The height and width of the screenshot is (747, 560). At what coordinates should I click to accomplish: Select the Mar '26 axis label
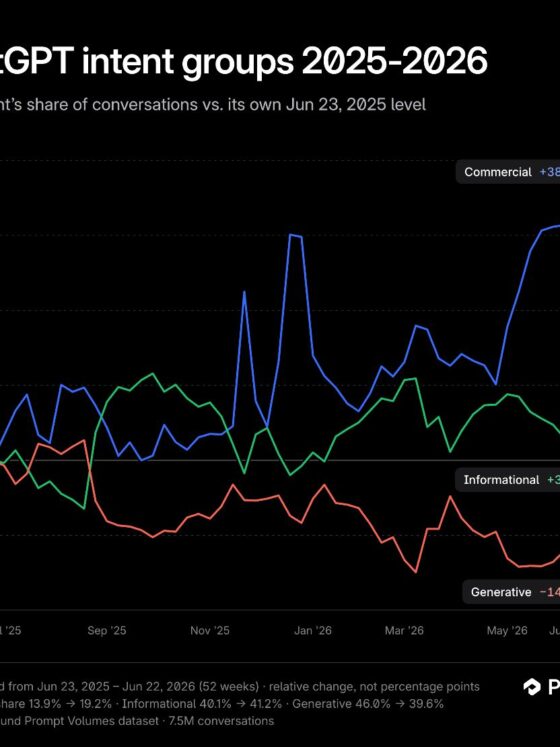404,631
